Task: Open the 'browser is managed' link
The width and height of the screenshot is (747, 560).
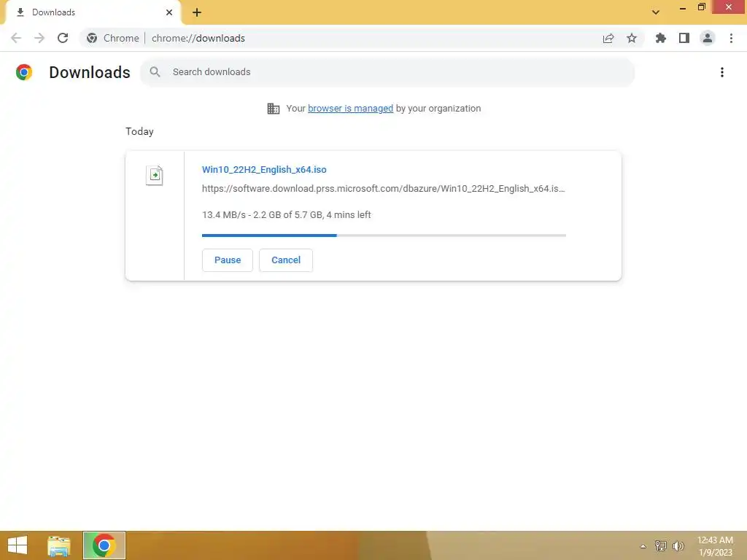Action: pyautogui.click(x=351, y=109)
